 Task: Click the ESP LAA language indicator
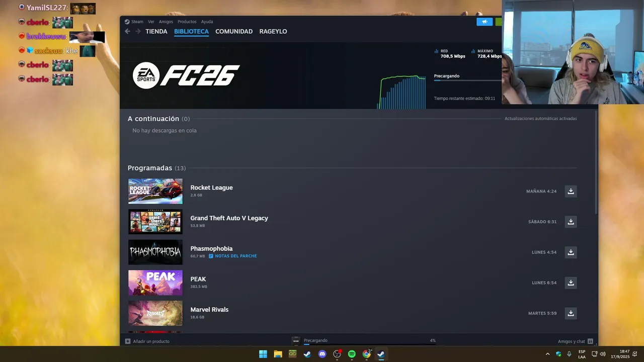click(x=582, y=354)
